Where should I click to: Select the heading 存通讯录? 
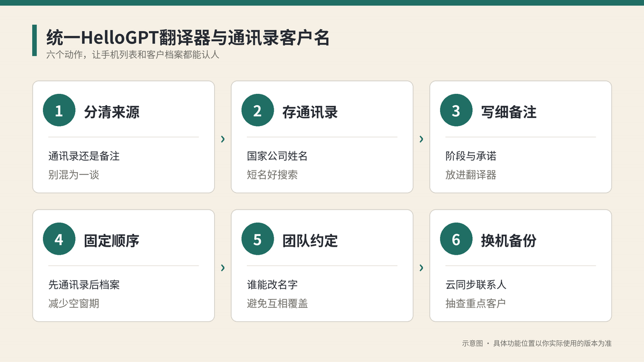point(310,112)
